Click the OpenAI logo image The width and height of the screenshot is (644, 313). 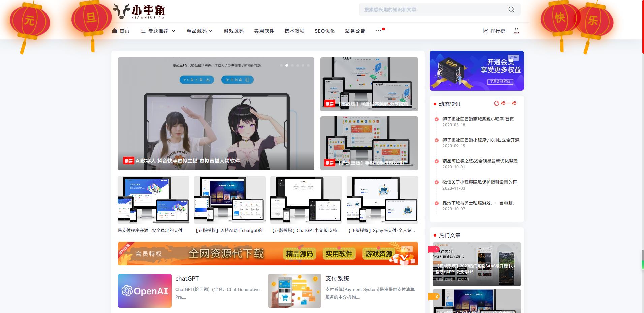click(145, 291)
